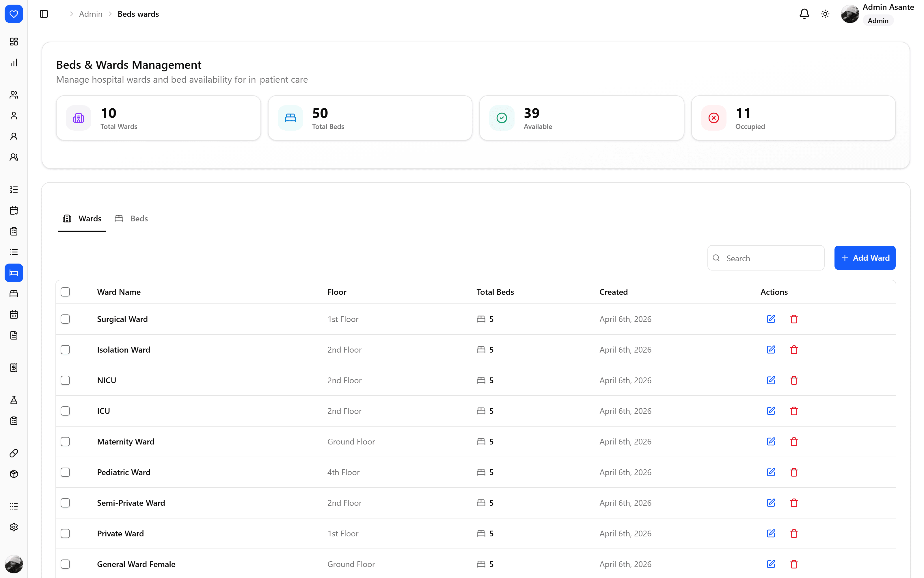Open the flask lab icon in sidebar
The image size is (924, 578).
coord(14,400)
